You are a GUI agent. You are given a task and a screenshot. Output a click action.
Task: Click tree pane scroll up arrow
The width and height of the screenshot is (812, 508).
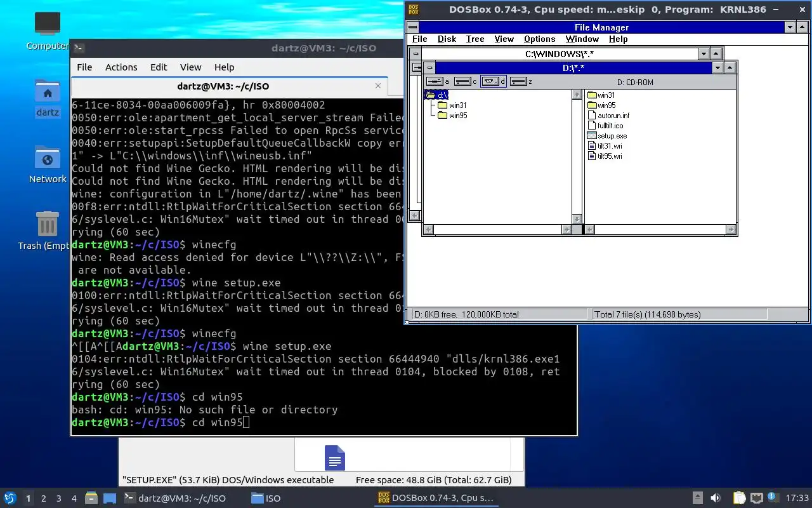(577, 95)
